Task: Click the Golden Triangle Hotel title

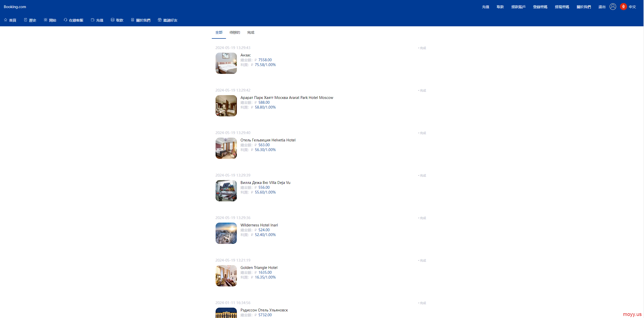Action: tap(259, 268)
